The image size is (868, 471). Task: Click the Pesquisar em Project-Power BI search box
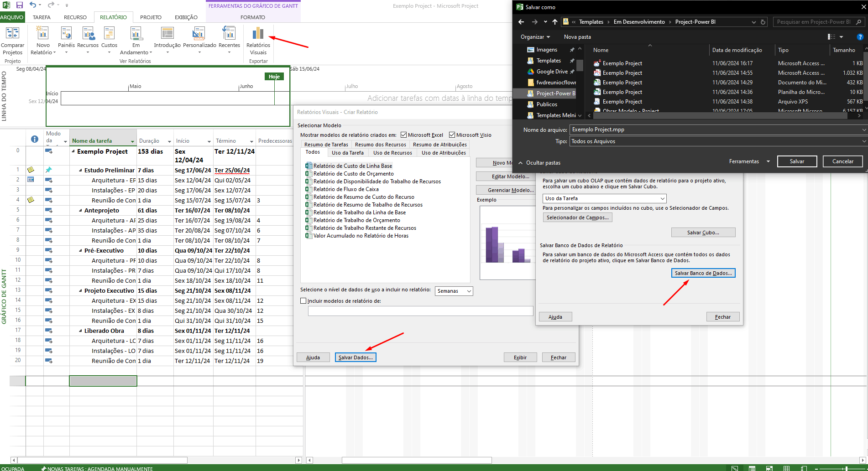819,22
